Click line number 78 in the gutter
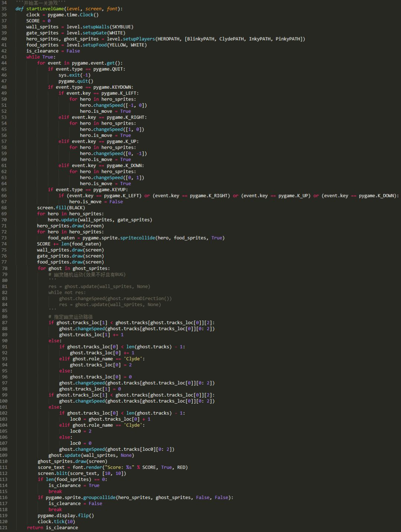Image resolution: width=401 pixels, height=532 pixels. 4,268
